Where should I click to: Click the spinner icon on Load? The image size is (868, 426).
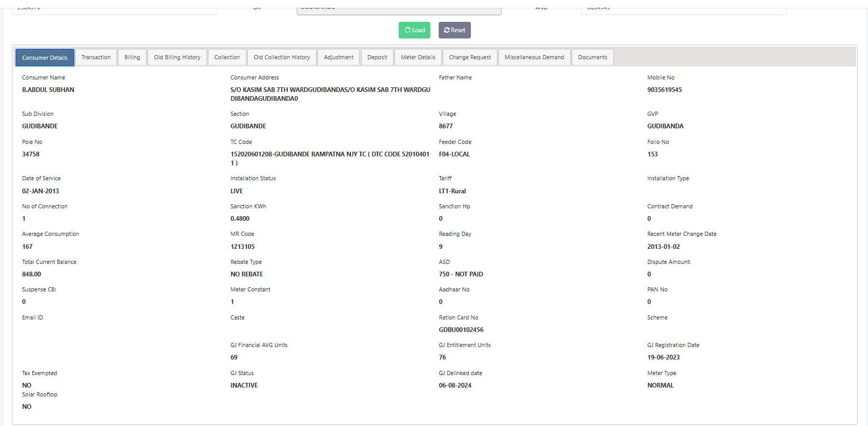(x=407, y=30)
